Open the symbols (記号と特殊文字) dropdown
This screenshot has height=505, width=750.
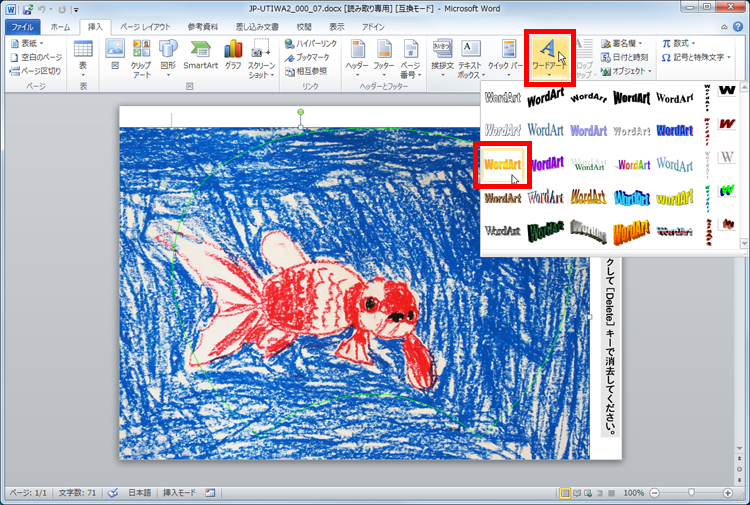[696, 57]
